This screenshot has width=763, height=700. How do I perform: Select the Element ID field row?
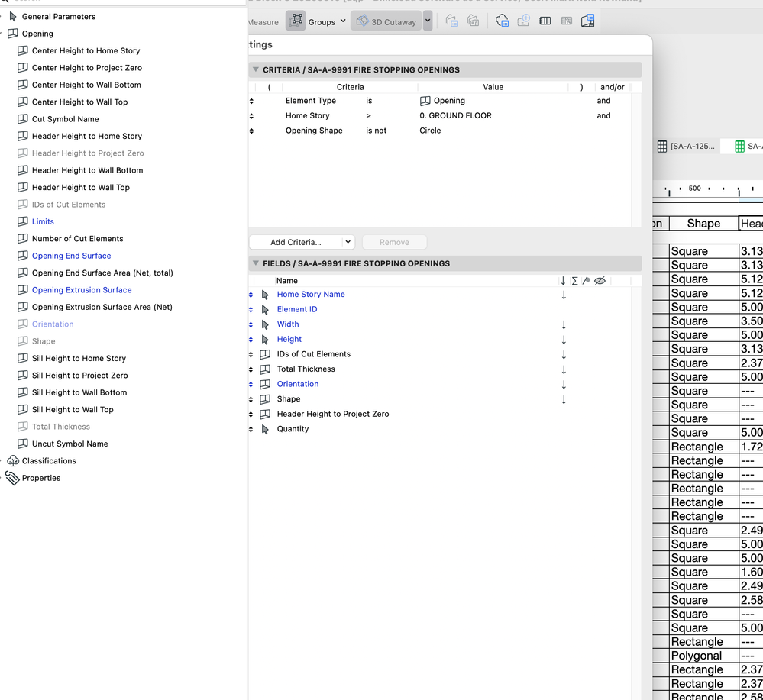(440, 309)
